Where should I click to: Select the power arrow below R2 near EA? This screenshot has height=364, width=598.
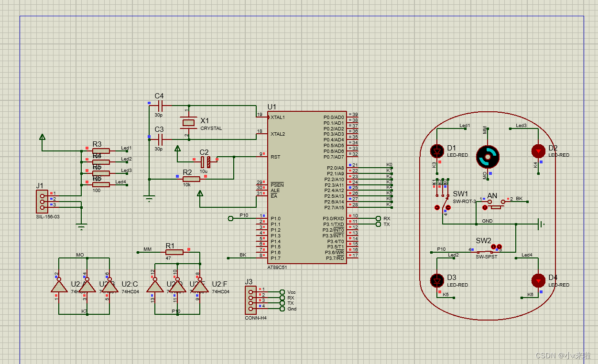(200, 193)
